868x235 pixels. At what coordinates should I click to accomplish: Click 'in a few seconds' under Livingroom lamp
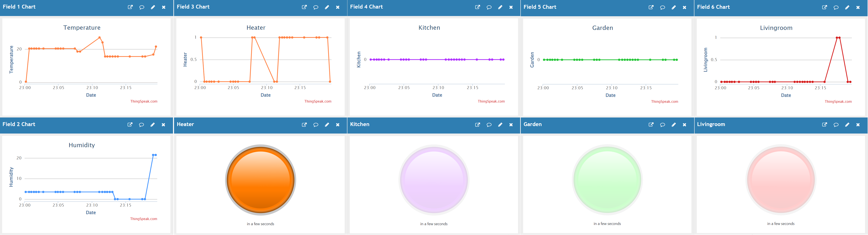[781, 224]
